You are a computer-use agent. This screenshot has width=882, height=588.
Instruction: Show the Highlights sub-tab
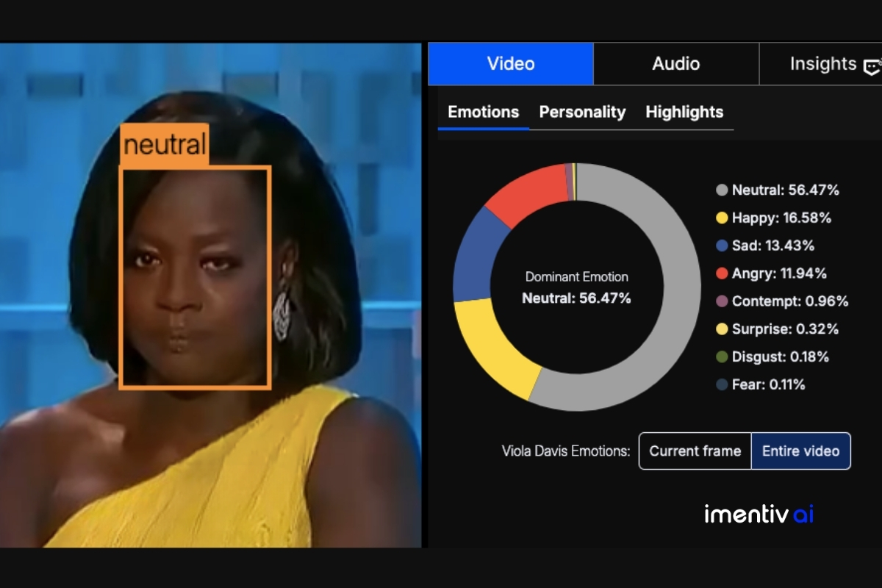coord(684,112)
